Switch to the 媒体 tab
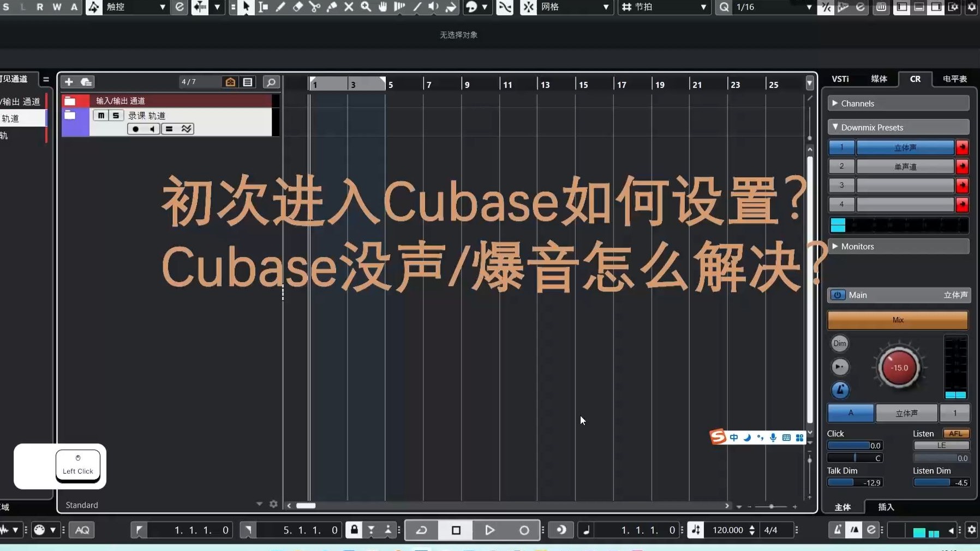The height and width of the screenshot is (551, 980). tap(881, 79)
